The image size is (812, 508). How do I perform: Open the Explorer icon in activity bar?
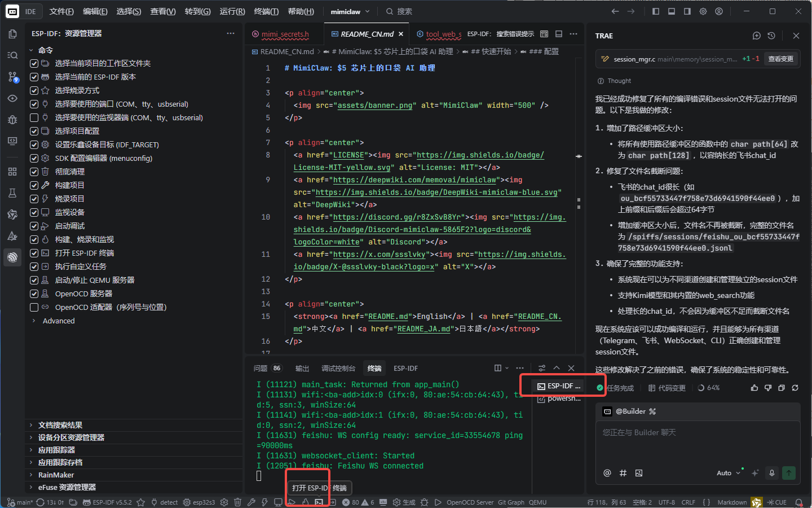[12, 34]
